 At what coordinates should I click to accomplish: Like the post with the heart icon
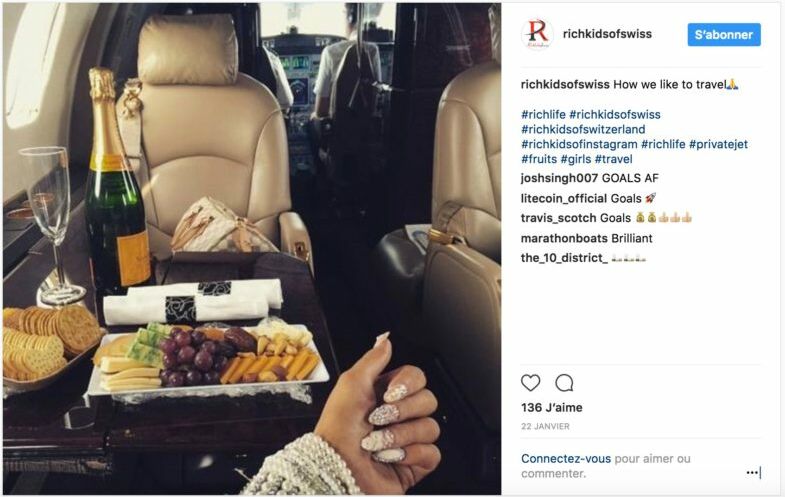pyautogui.click(x=530, y=383)
